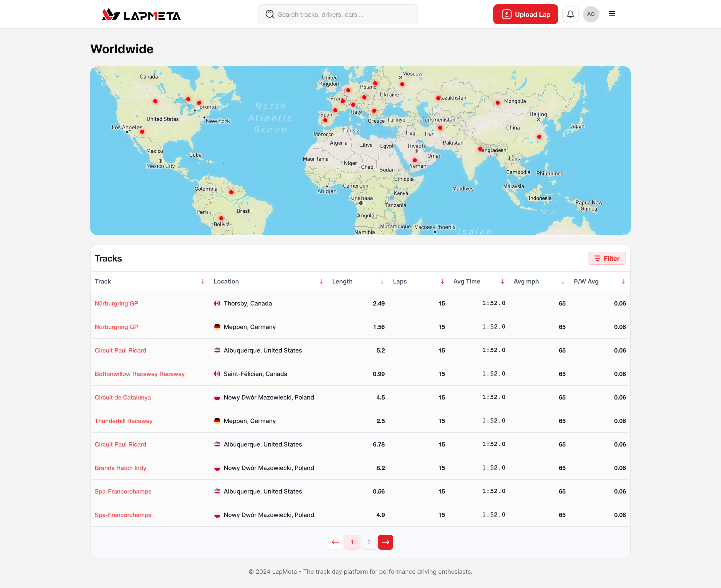Click map marker in Yemen
This screenshot has height=588, width=721.
pos(415,160)
